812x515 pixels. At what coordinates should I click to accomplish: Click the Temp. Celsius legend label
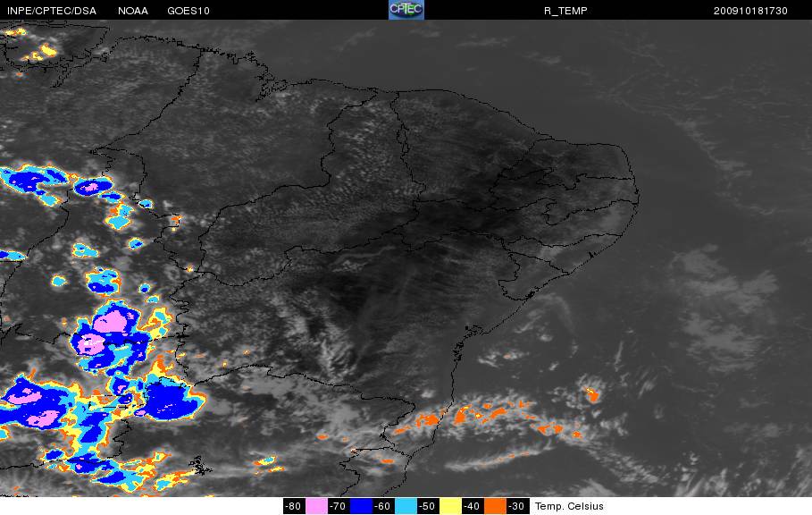pyautogui.click(x=569, y=506)
